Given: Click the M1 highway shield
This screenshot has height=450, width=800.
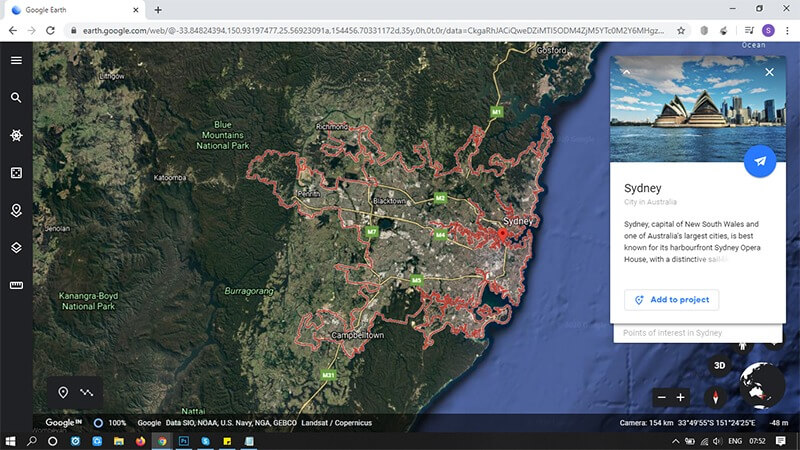Looking at the screenshot, I should [496, 112].
